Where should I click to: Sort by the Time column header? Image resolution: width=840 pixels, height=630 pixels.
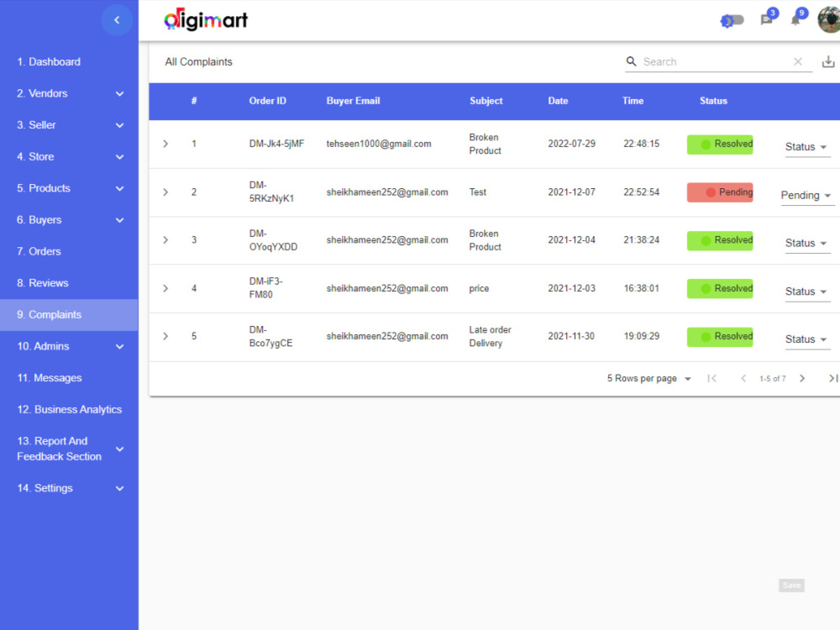click(x=633, y=101)
